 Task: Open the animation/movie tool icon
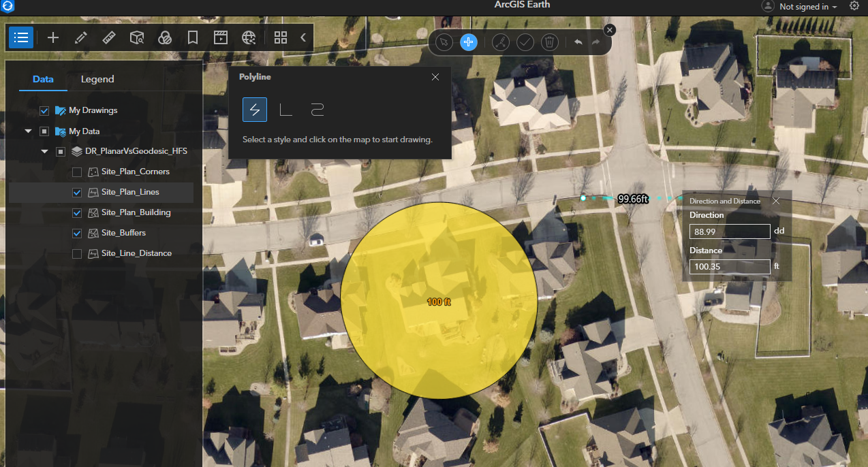221,37
